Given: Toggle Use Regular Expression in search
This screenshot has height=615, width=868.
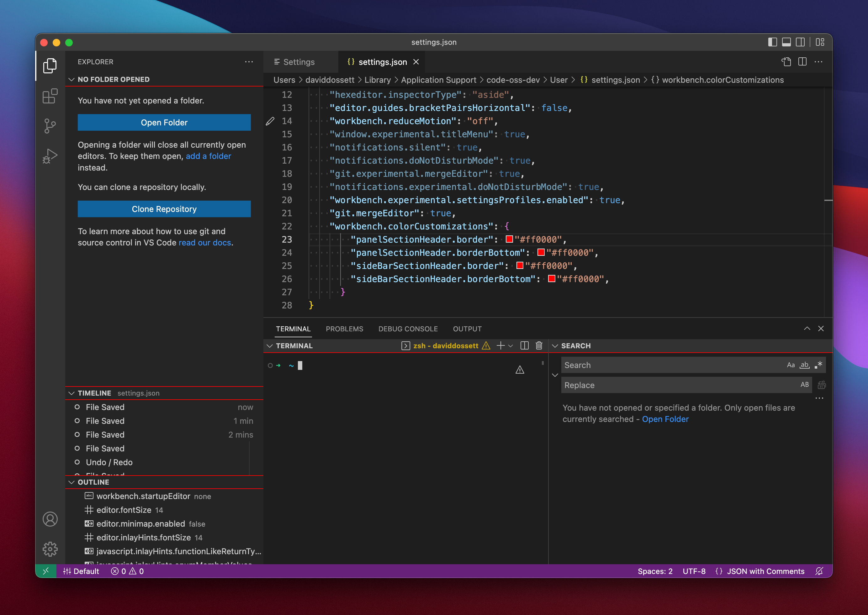Looking at the screenshot, I should tap(818, 365).
